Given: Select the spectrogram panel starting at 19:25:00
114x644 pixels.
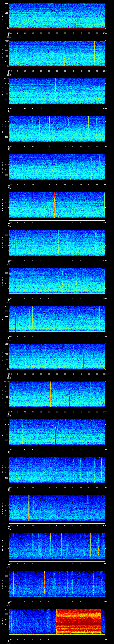Looking at the screenshot, I should (57, 357).
